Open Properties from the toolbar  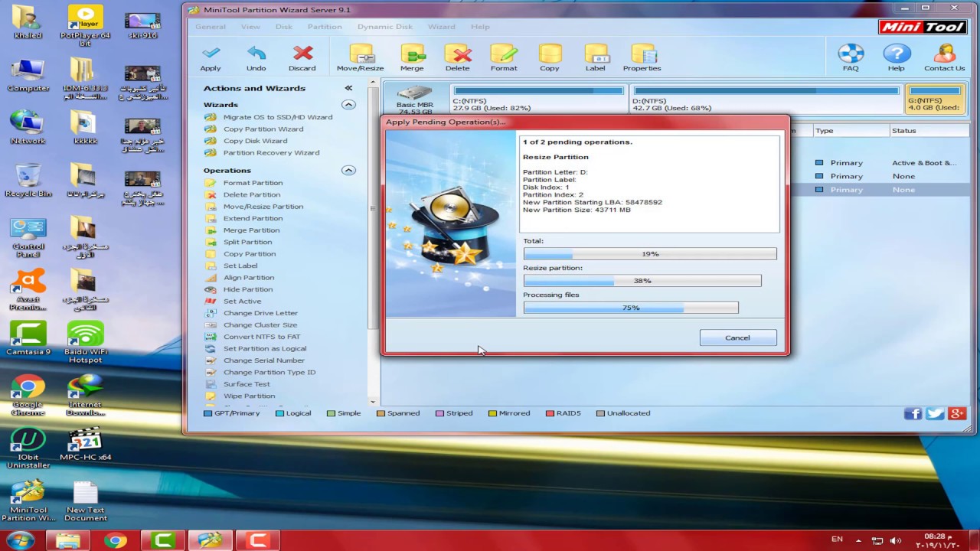pyautogui.click(x=642, y=57)
